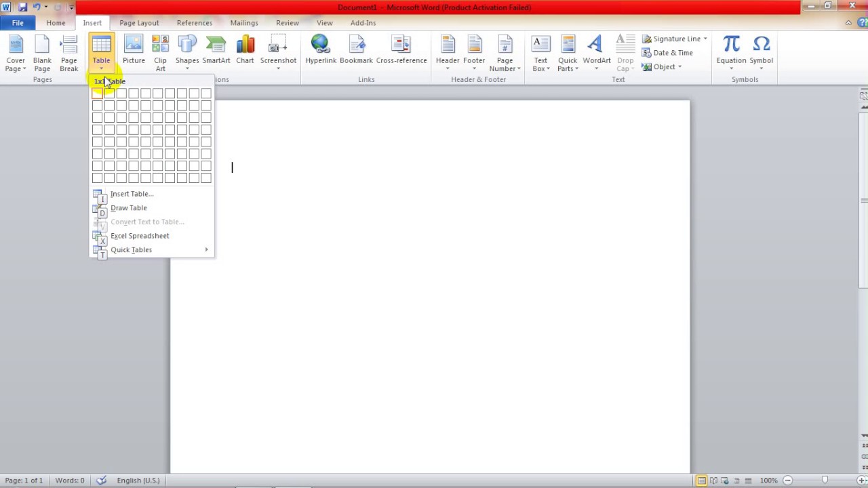
Task: Open the Cover Page dropdown
Action: click(x=16, y=53)
